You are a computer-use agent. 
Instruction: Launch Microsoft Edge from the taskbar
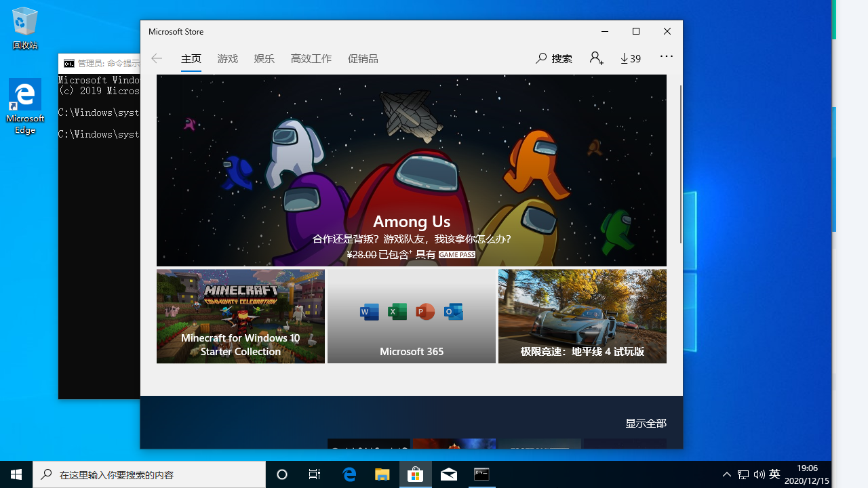pos(349,474)
